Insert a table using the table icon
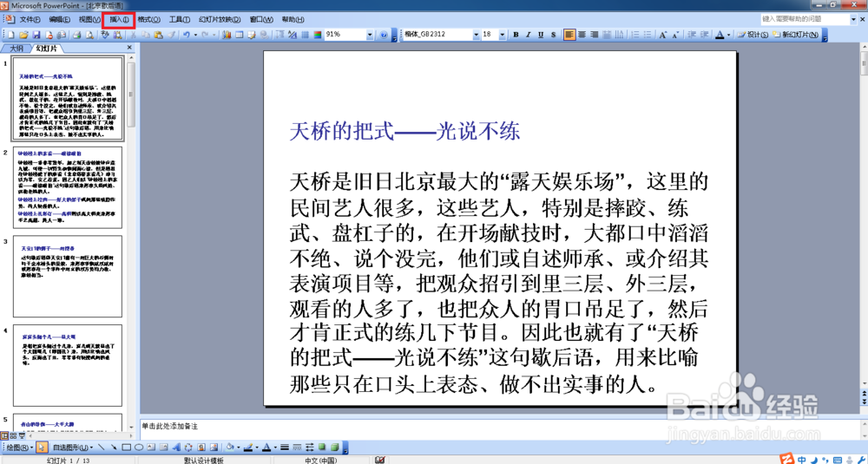The image size is (868, 464). tap(240, 35)
